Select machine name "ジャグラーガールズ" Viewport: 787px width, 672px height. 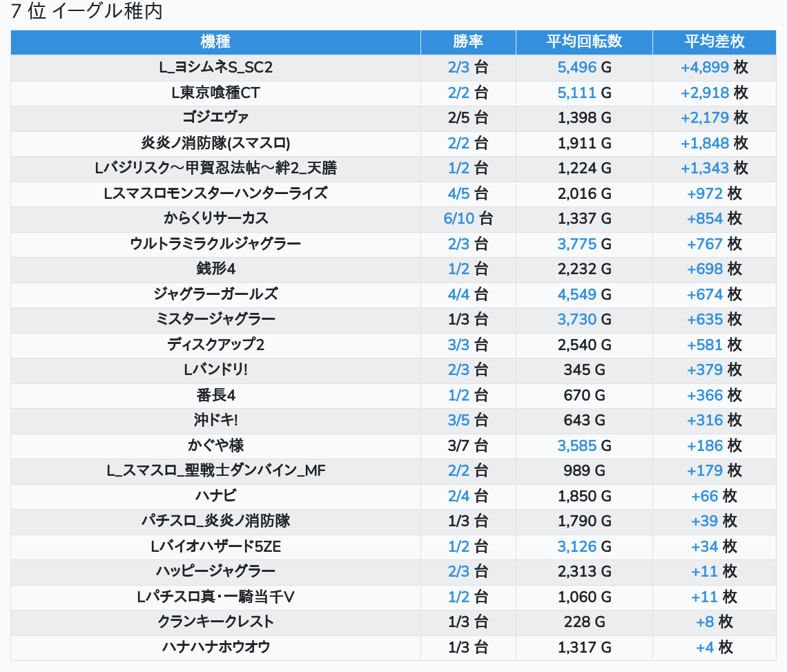coord(215,294)
